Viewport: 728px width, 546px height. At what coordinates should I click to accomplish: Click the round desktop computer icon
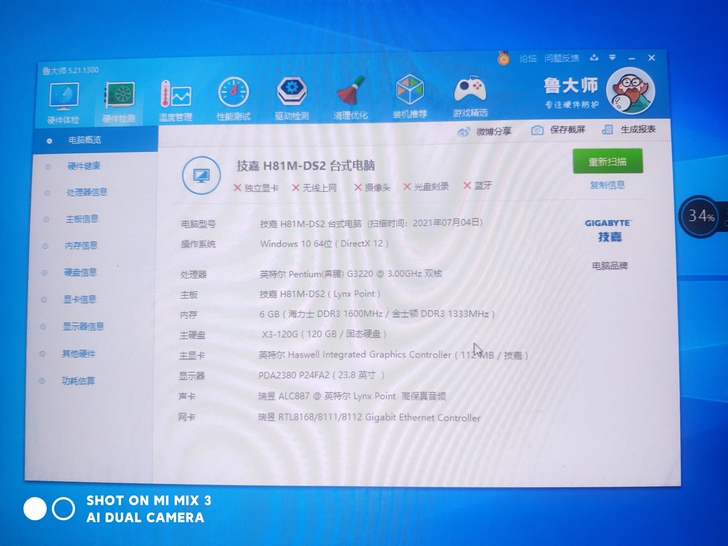click(x=201, y=176)
